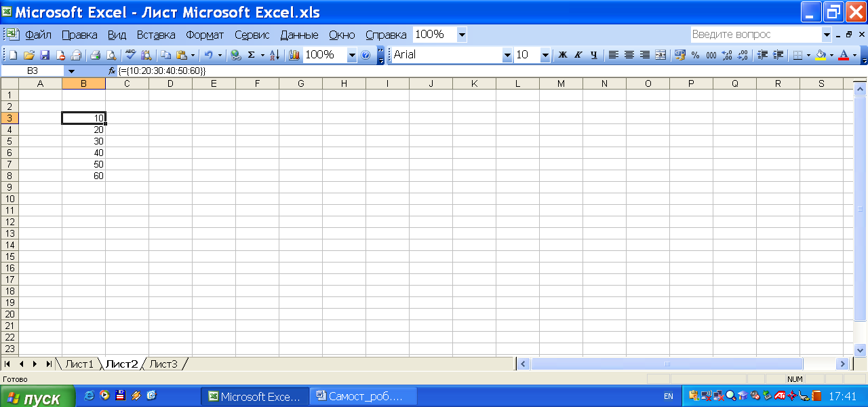The width and height of the screenshot is (868, 407).
Task: Expand the Undo history arrow
Action: tap(220, 55)
